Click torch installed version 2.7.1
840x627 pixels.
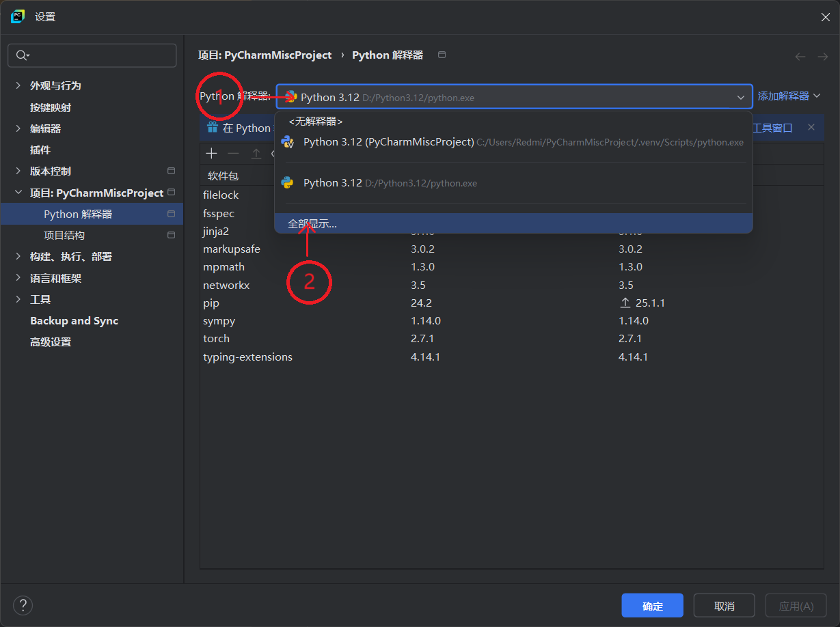point(422,338)
